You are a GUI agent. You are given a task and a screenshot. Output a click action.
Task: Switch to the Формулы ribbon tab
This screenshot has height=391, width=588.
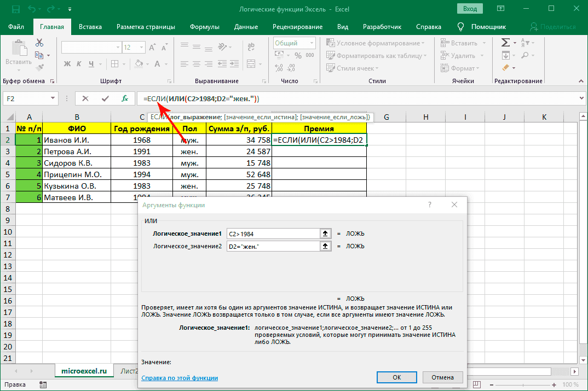point(205,26)
